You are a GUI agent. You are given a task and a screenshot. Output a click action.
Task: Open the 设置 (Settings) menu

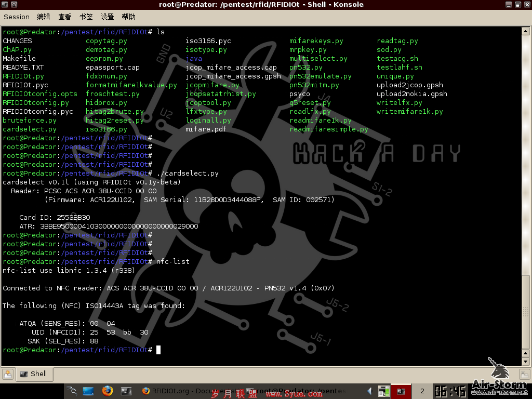pos(107,17)
